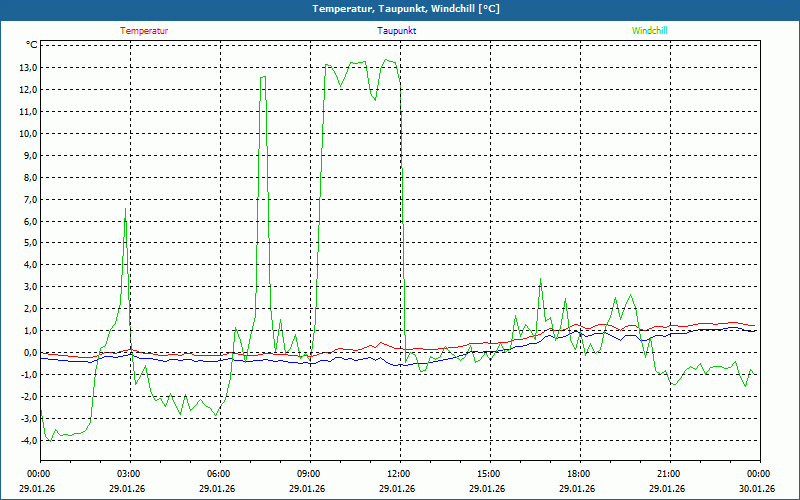Click the 11,0 y-axis value
The image size is (800, 500).
(28, 112)
